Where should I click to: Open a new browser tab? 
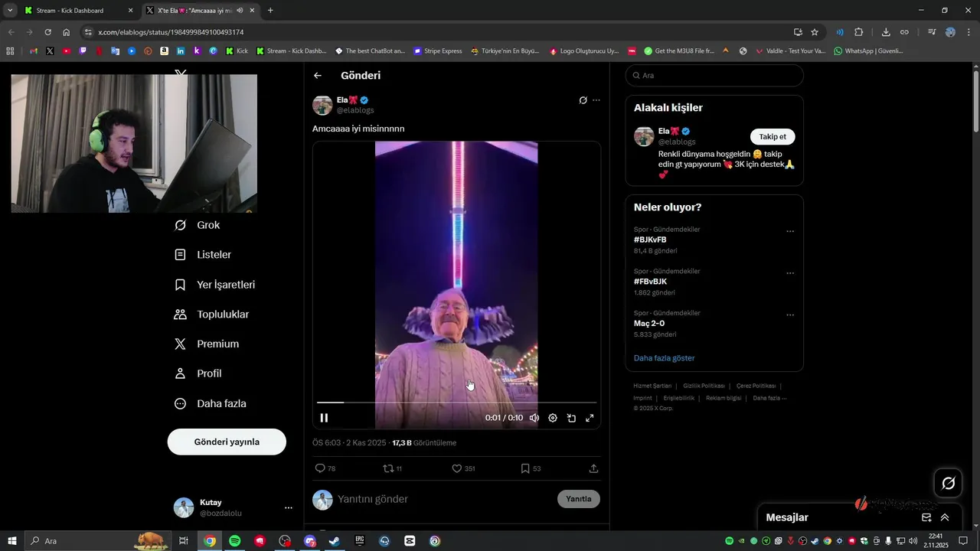pos(270,11)
